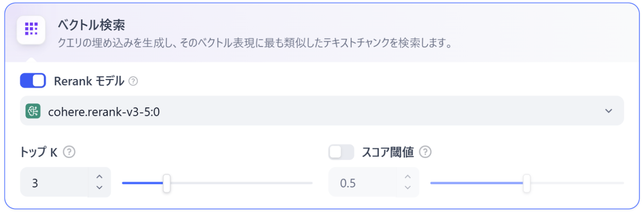Click the help icon next to トップ K
The width and height of the screenshot is (644, 214).
pos(69,152)
